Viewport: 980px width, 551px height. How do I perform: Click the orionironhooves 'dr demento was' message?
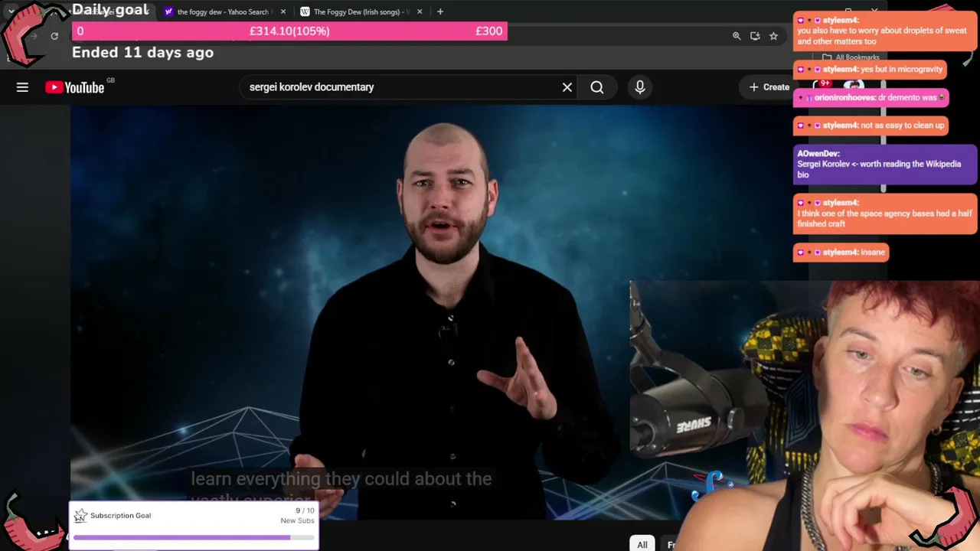tap(871, 98)
